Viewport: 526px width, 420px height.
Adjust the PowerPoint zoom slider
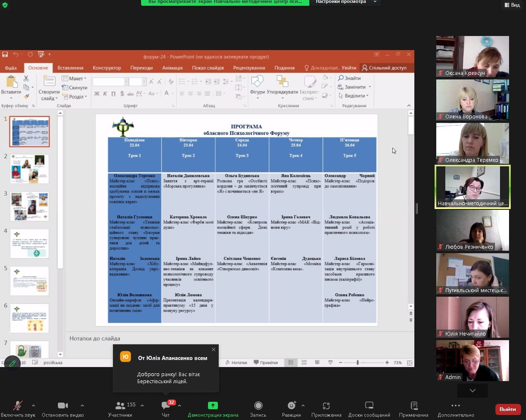[x=358, y=362]
